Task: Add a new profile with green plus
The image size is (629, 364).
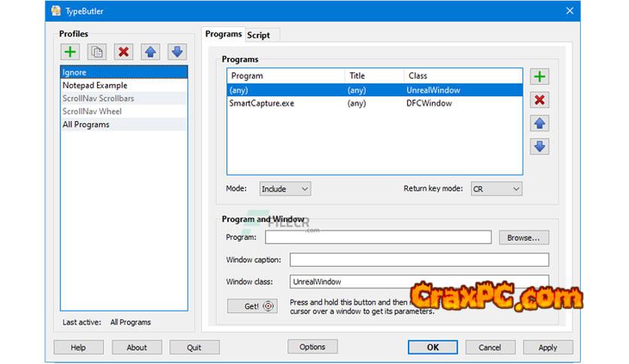Action: [x=70, y=52]
